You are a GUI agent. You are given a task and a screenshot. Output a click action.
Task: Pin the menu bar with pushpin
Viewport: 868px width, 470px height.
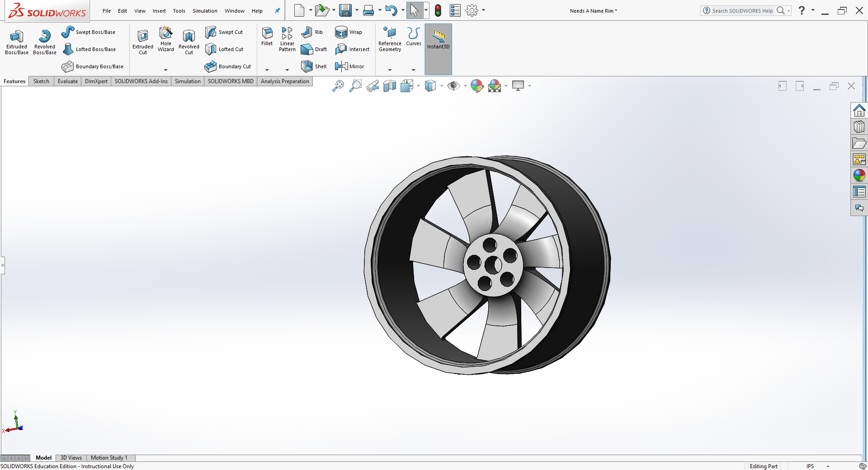point(277,11)
